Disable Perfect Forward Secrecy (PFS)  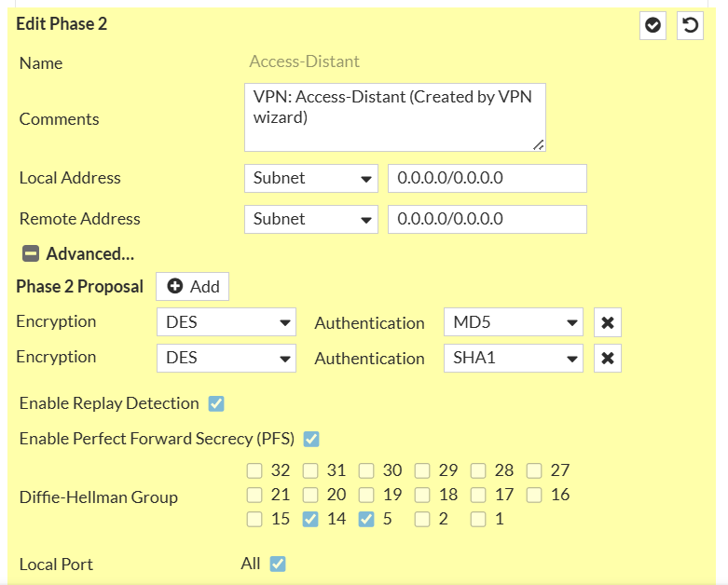coord(311,438)
